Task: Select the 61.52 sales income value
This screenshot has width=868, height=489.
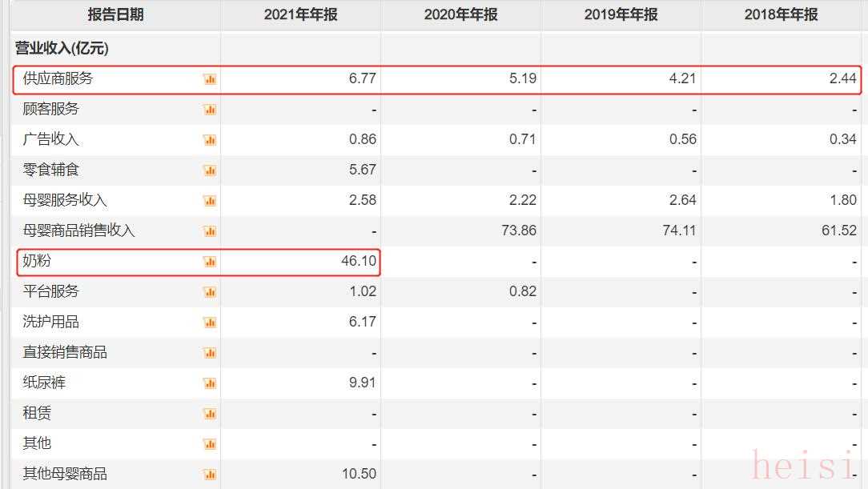Action: click(838, 230)
